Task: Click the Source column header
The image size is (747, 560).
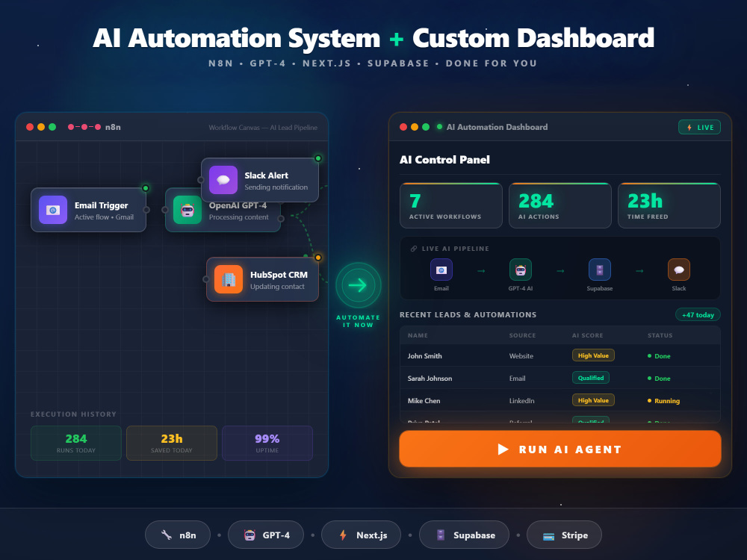Action: [x=522, y=335]
